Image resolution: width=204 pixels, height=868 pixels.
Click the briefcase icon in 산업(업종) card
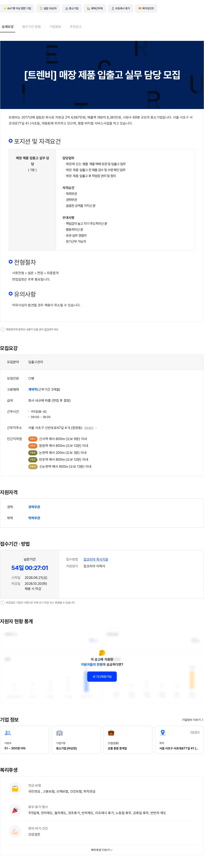point(111,733)
